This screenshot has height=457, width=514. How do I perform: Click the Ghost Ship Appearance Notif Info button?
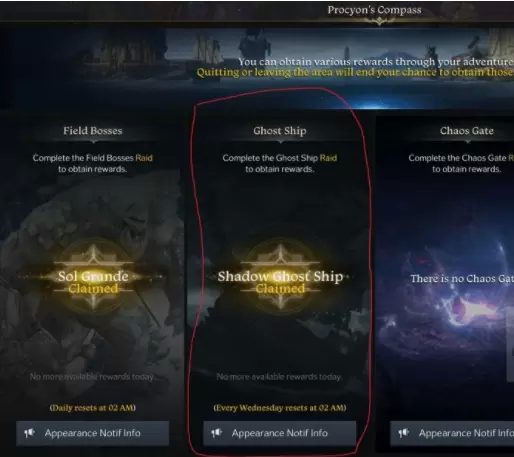280,433
